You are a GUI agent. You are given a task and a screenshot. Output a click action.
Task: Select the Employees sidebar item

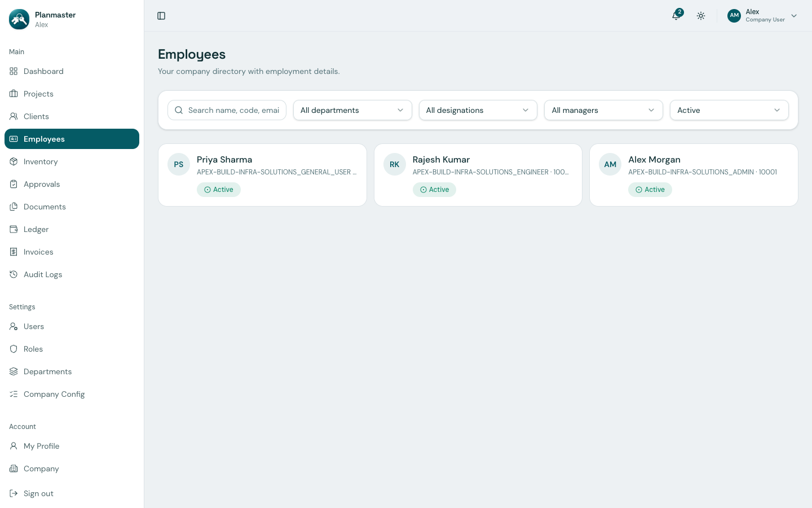pyautogui.click(x=72, y=139)
